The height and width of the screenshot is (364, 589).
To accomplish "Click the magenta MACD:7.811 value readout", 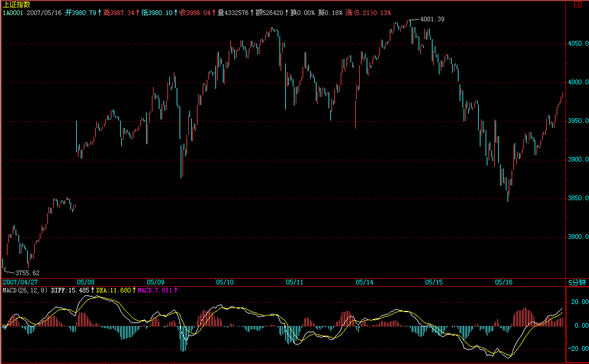I will click(155, 290).
